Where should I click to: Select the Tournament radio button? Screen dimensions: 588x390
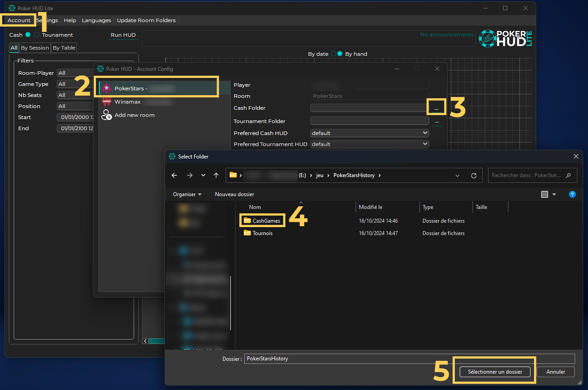(37, 35)
